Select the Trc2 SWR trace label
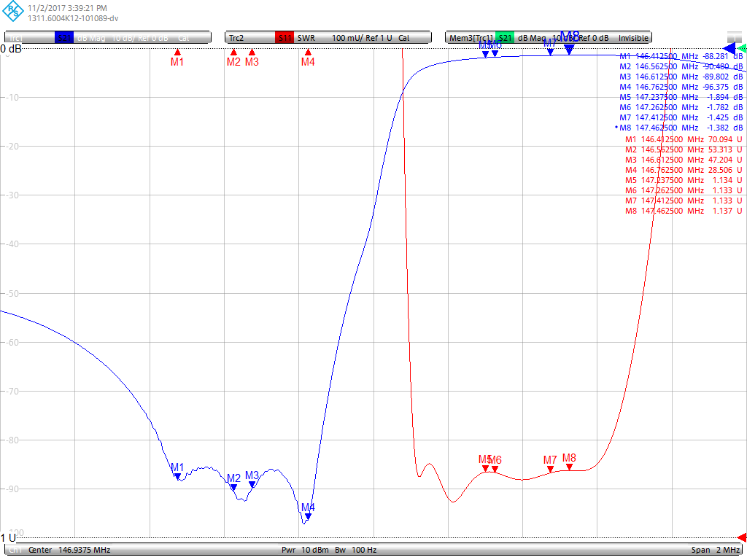747x560 pixels. click(328, 38)
